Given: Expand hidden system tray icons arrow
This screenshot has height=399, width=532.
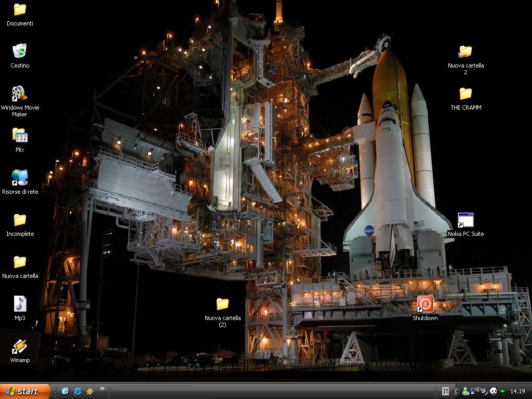Looking at the screenshot, I should tap(456, 391).
